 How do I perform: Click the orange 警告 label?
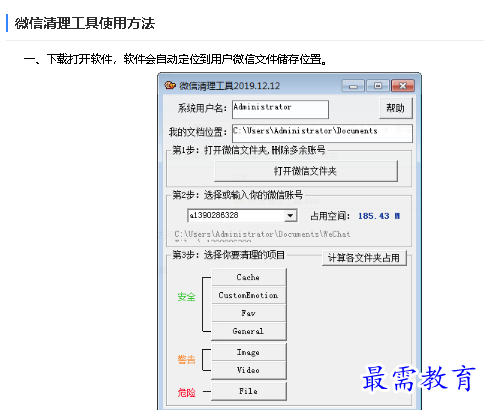click(186, 359)
